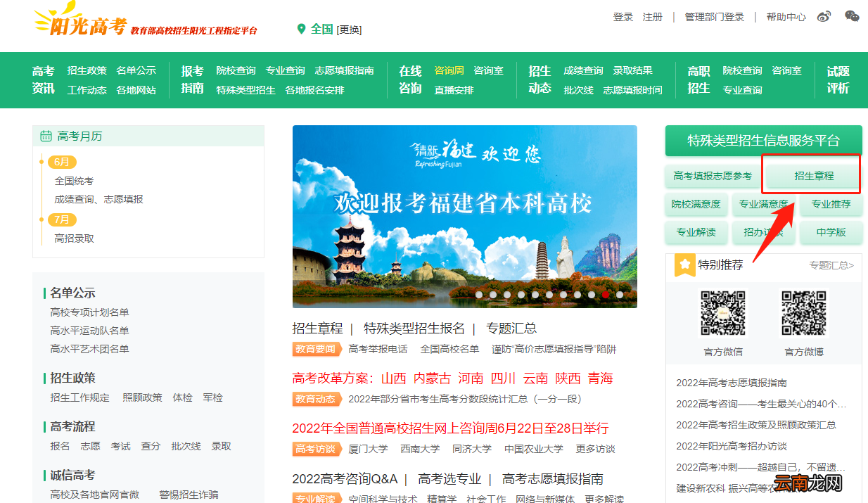Open 2022年阳光高考招办访谈 link
This screenshot has height=503, width=868.
coord(732,446)
